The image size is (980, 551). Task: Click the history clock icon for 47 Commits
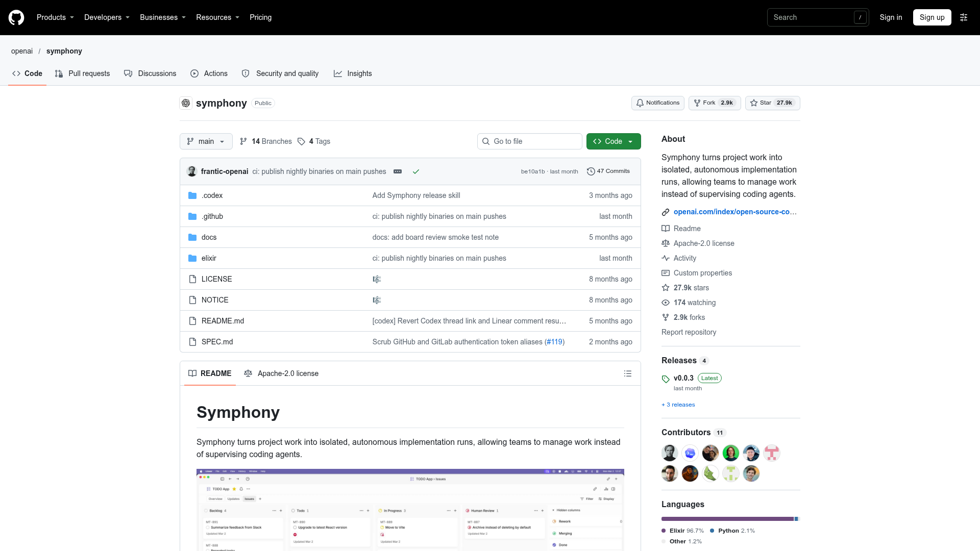[591, 171]
